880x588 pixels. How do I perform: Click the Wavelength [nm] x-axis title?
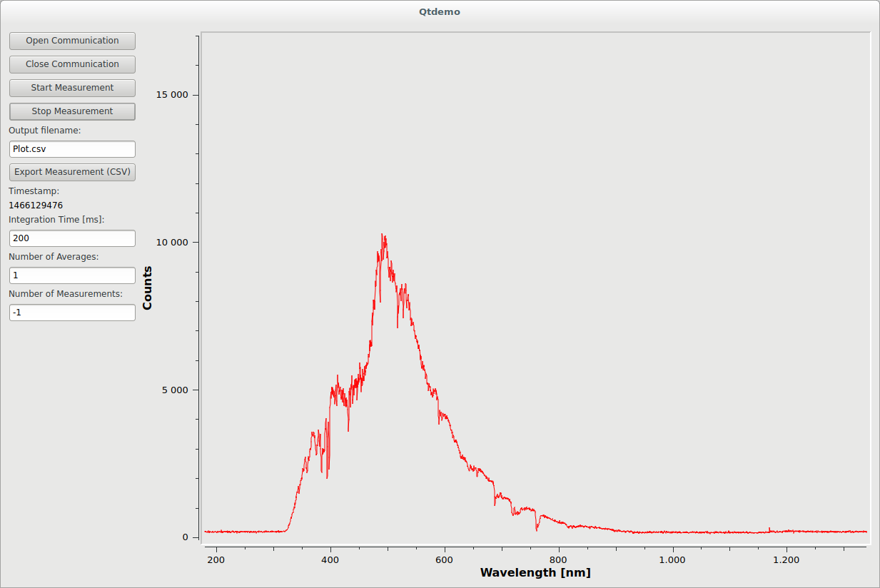(535, 572)
